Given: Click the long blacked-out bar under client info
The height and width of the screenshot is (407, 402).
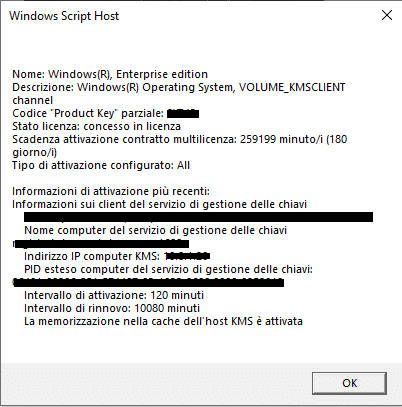Looking at the screenshot, I should (198, 217).
